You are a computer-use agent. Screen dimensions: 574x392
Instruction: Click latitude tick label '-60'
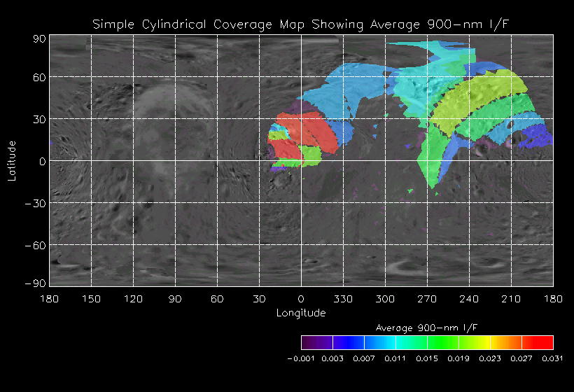[35, 245]
